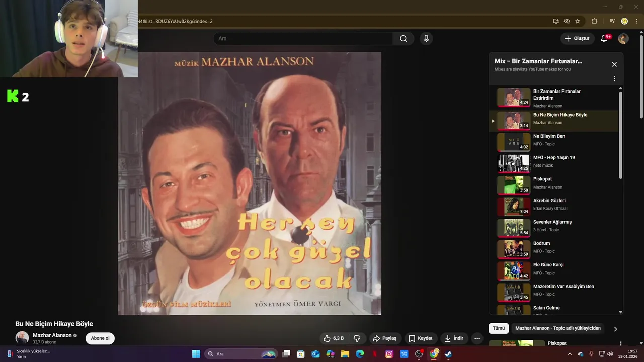Save the video with Kaydet
This screenshot has width=644, height=362.
pyautogui.click(x=421, y=338)
